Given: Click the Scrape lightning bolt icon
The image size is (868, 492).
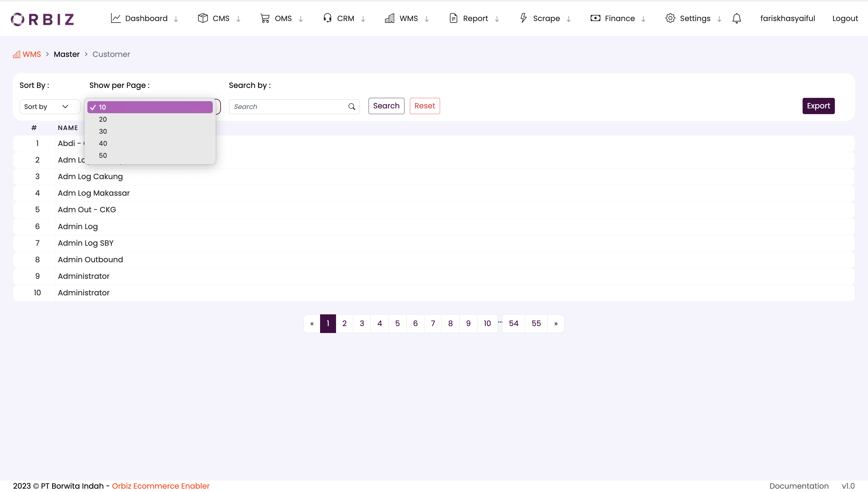Looking at the screenshot, I should click(x=524, y=18).
